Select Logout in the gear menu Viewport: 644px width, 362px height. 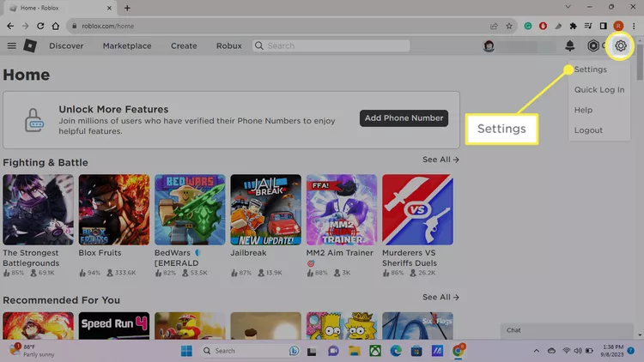coord(588,130)
